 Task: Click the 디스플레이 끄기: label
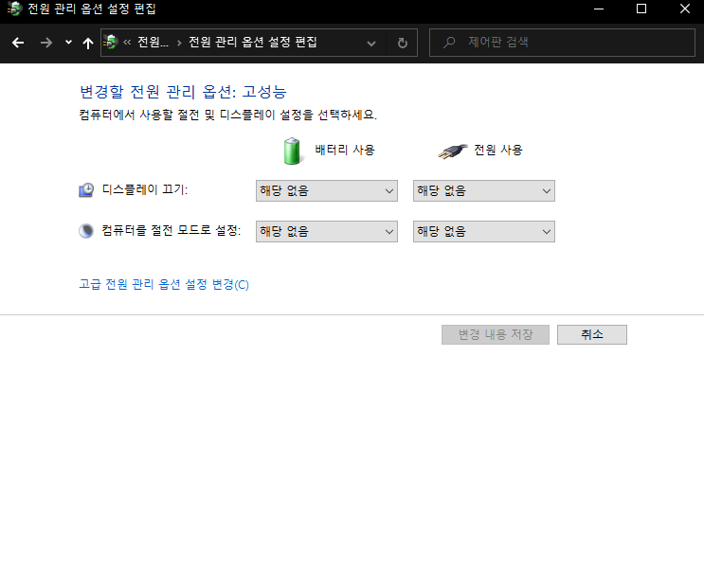click(x=145, y=189)
